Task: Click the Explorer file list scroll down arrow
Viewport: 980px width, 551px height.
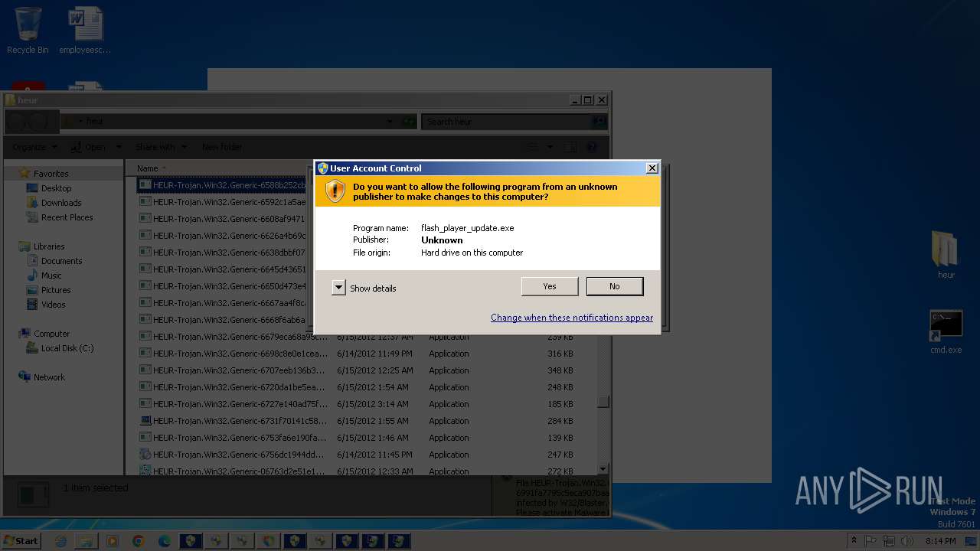Action: point(603,468)
